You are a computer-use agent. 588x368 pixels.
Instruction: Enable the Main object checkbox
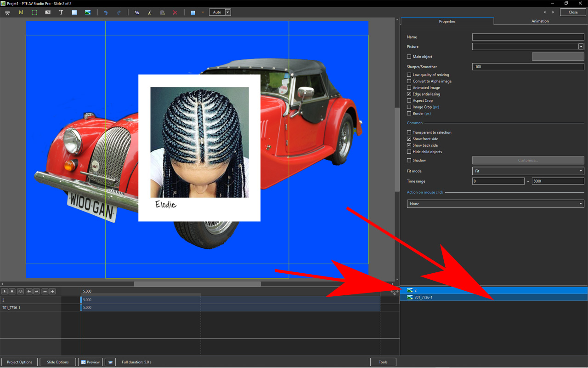pos(409,57)
